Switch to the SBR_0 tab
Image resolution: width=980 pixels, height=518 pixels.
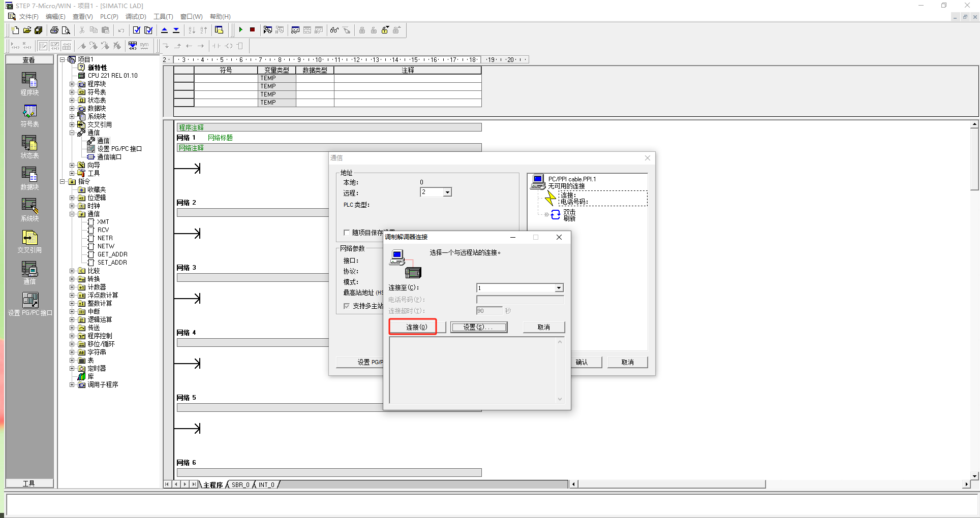coord(240,485)
